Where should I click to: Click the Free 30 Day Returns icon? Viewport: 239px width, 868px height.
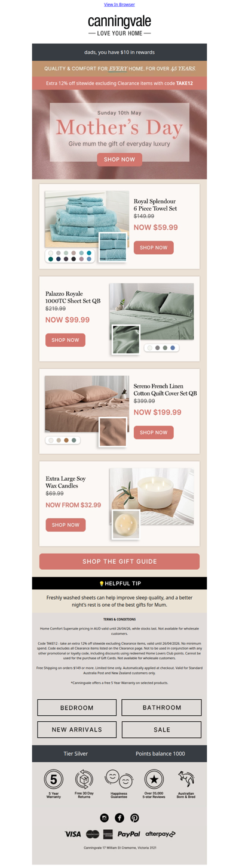click(84, 779)
